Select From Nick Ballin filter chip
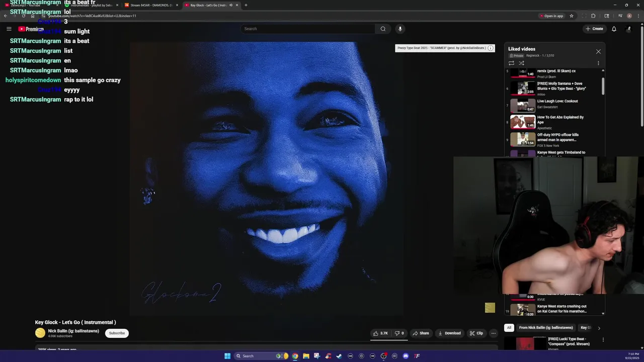Screen dimensions: 644x362 (x=546, y=328)
